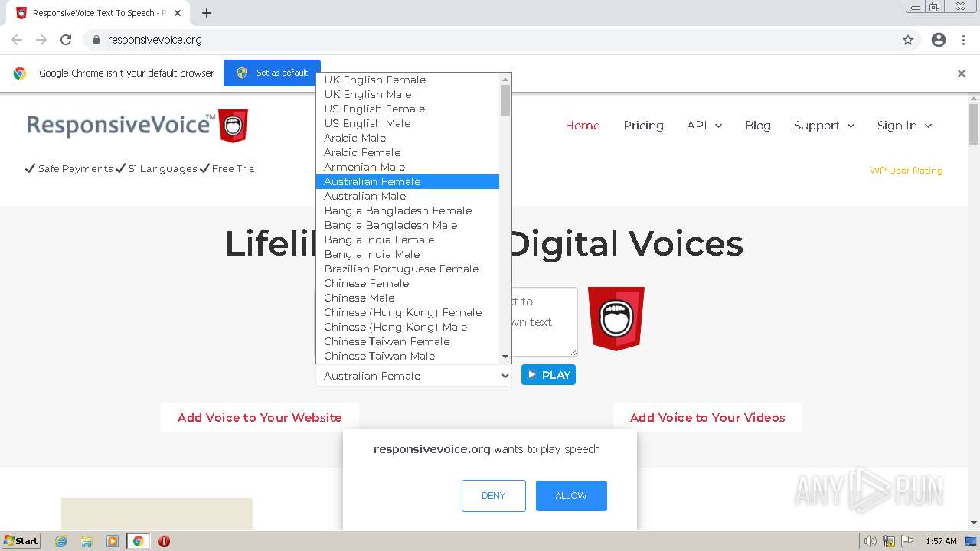Open a new tab with the plus icon
This screenshot has width=980, height=551.
[207, 13]
